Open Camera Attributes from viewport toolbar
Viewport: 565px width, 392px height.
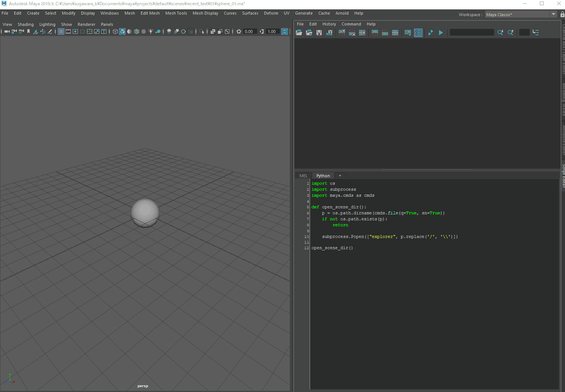point(21,31)
